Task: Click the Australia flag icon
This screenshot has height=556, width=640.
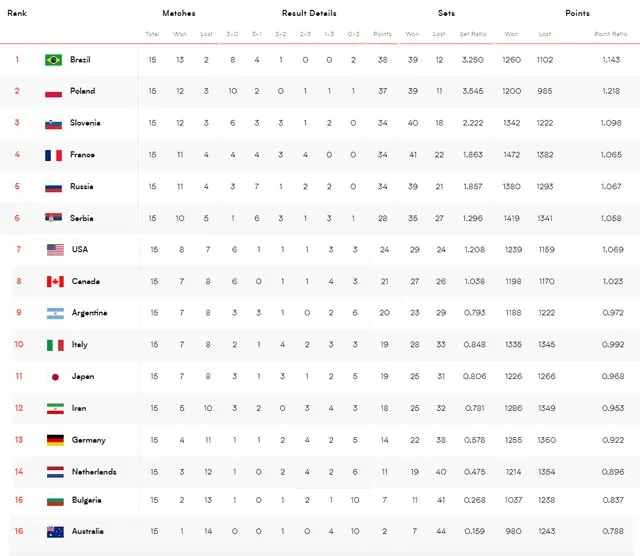Action: pyautogui.click(x=54, y=532)
